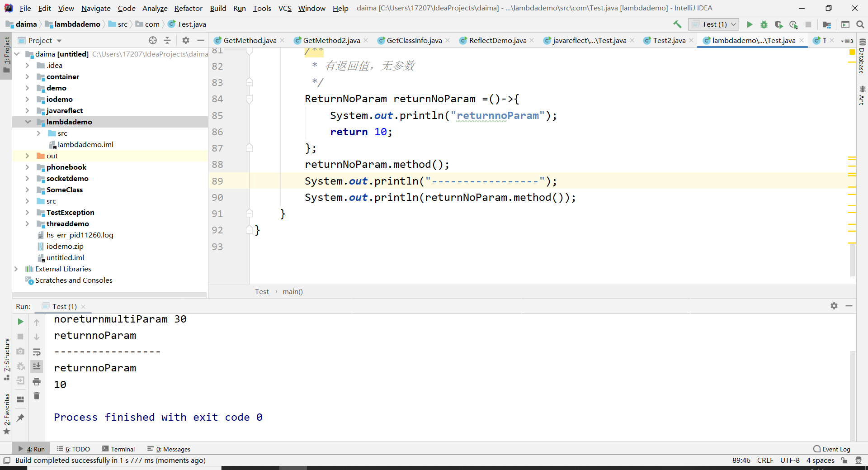The width and height of the screenshot is (868, 470).
Task: Open Run panel settings gear
Action: (x=834, y=306)
